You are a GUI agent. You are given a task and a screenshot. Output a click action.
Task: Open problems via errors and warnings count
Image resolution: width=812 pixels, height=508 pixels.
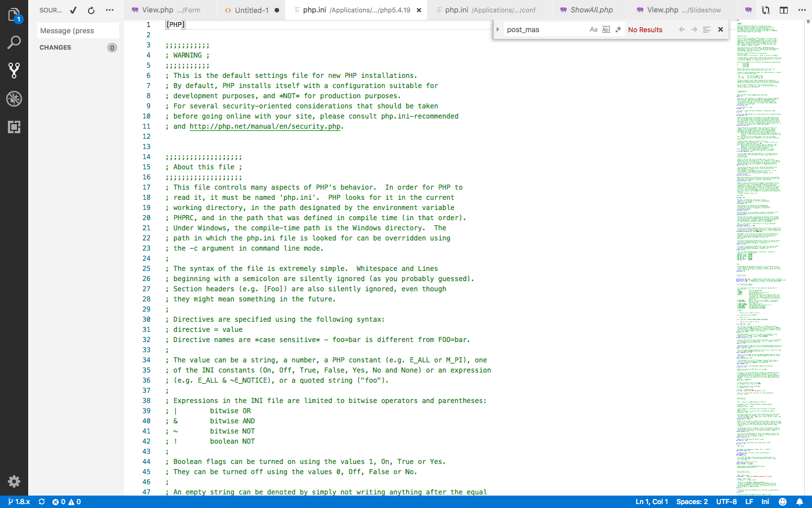tap(67, 501)
